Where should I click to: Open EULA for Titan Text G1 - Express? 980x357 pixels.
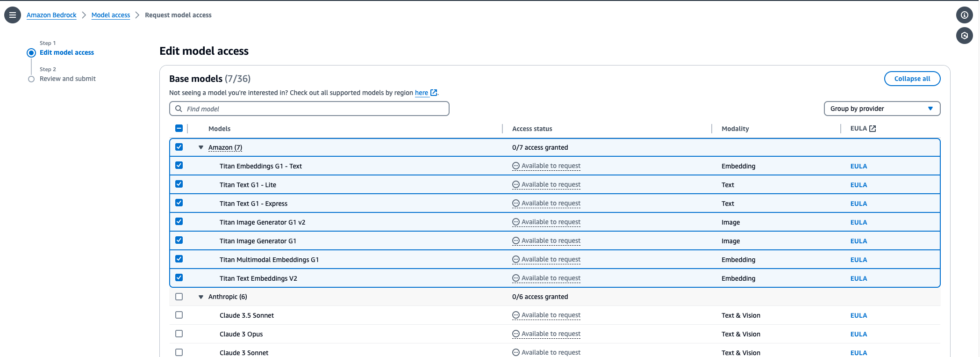pyautogui.click(x=858, y=204)
